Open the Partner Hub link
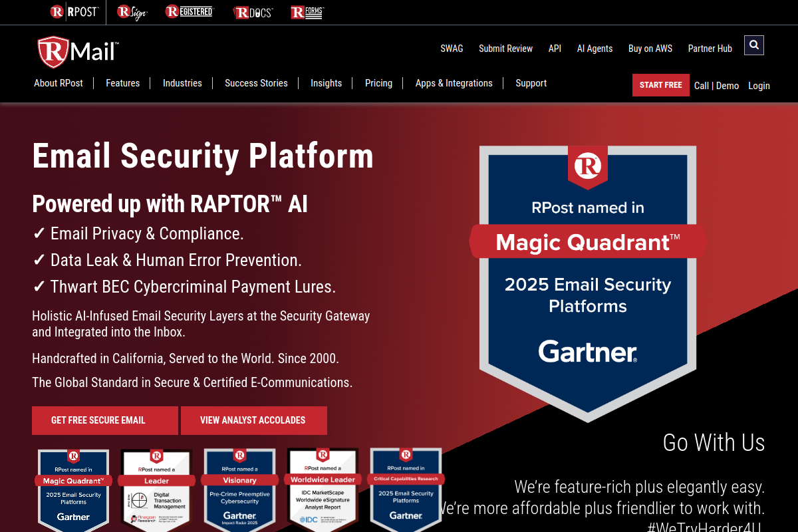This screenshot has height=532, width=798. tap(710, 49)
